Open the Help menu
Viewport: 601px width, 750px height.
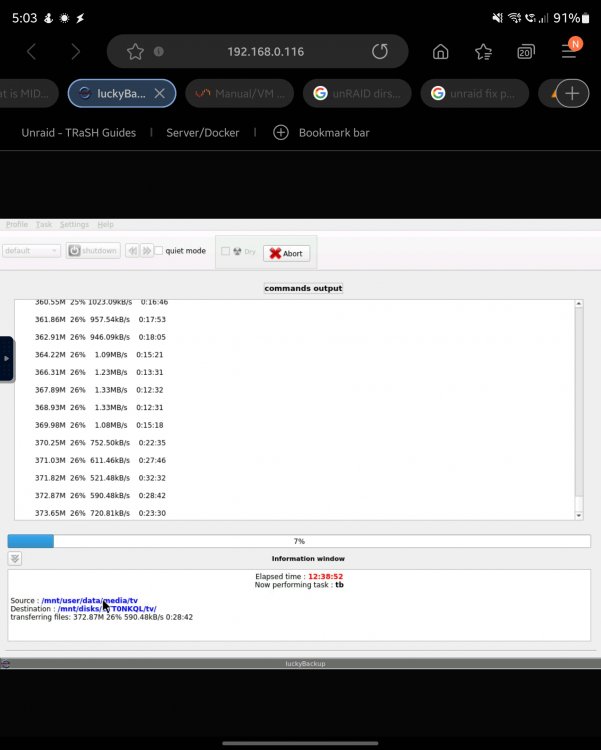105,224
